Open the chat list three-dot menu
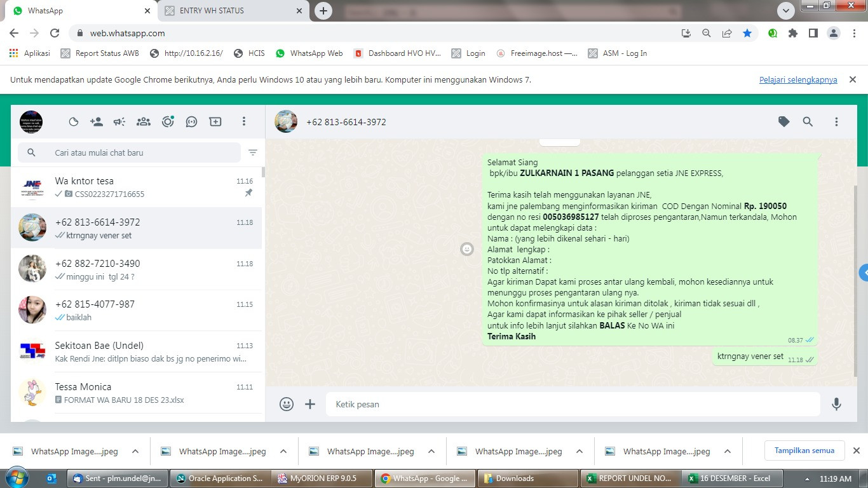The height and width of the screenshot is (488, 868). tap(244, 121)
